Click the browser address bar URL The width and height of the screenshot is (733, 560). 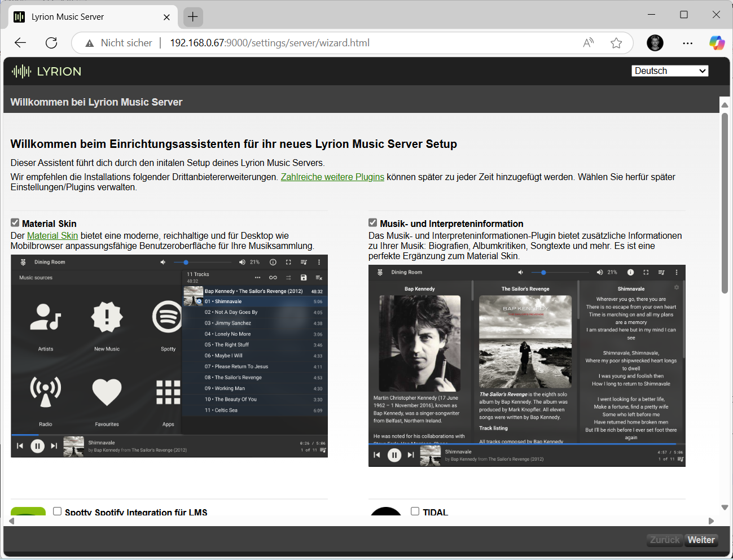pos(270,43)
